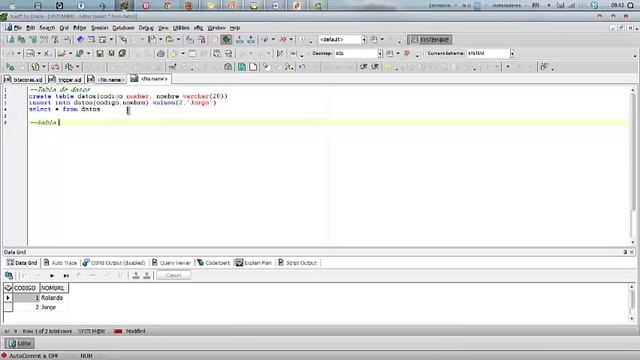Click the first export icon in grid toolbar
The width and height of the screenshot is (640, 360).
point(136,276)
